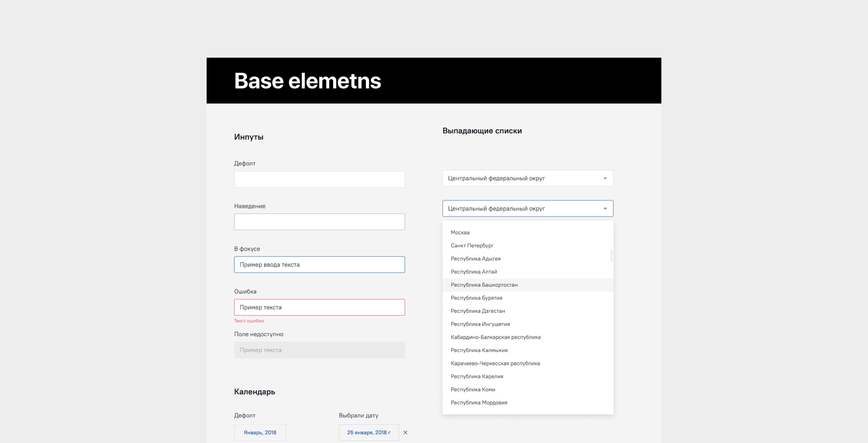The height and width of the screenshot is (443, 868).
Task: Choose Республика Бурятия option
Action: point(476,298)
